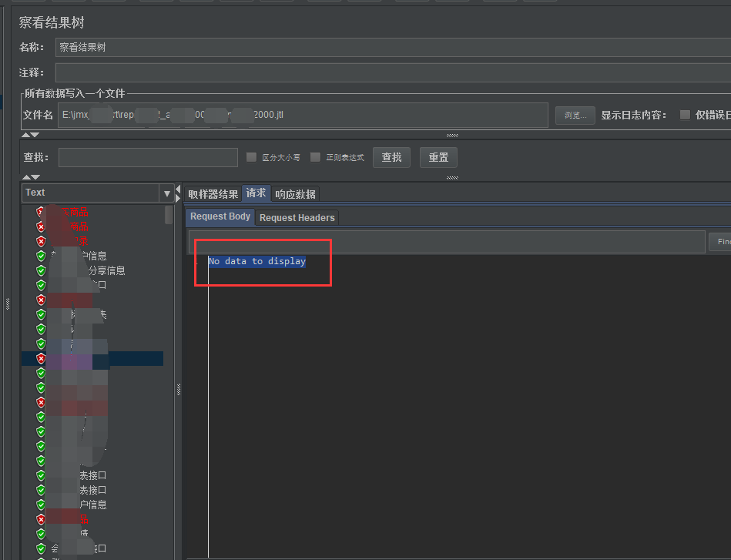This screenshot has height=560, width=731.
Task: Click the 查找 search button
Action: 391,157
